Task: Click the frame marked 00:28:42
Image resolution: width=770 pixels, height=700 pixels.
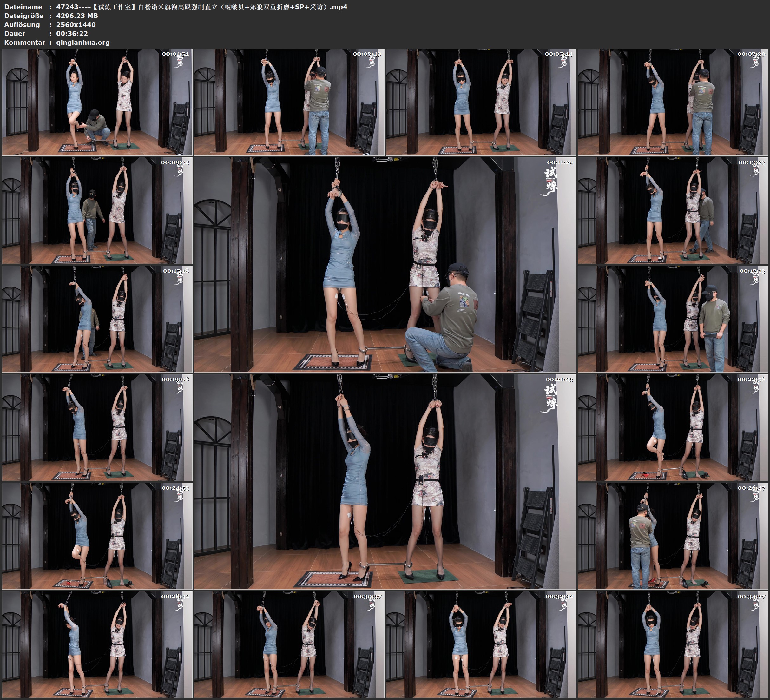Action: 97,644
